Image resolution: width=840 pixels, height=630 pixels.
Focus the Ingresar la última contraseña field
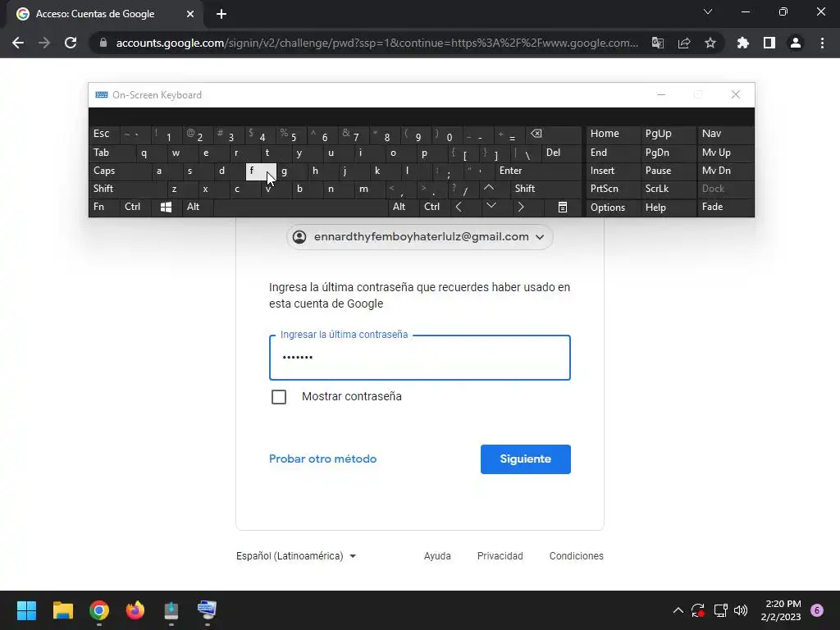coord(419,358)
